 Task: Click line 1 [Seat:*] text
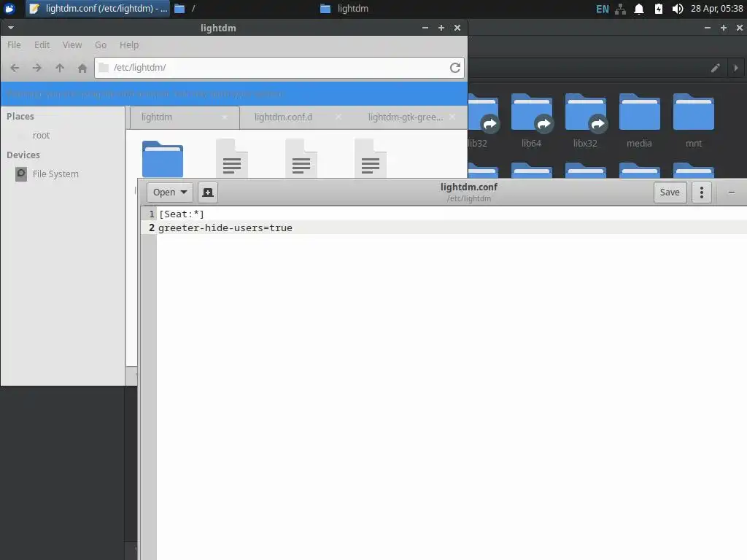(x=182, y=214)
